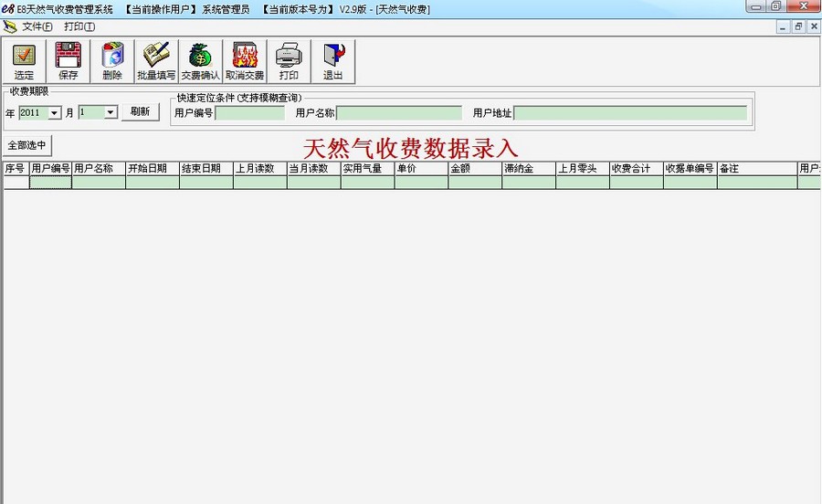Click the 刷新 refresh button
The width and height of the screenshot is (822, 504).
tap(140, 111)
